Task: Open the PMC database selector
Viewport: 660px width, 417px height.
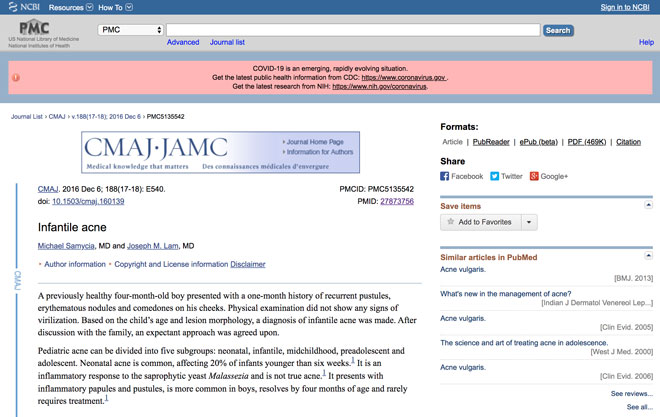Action: point(130,30)
